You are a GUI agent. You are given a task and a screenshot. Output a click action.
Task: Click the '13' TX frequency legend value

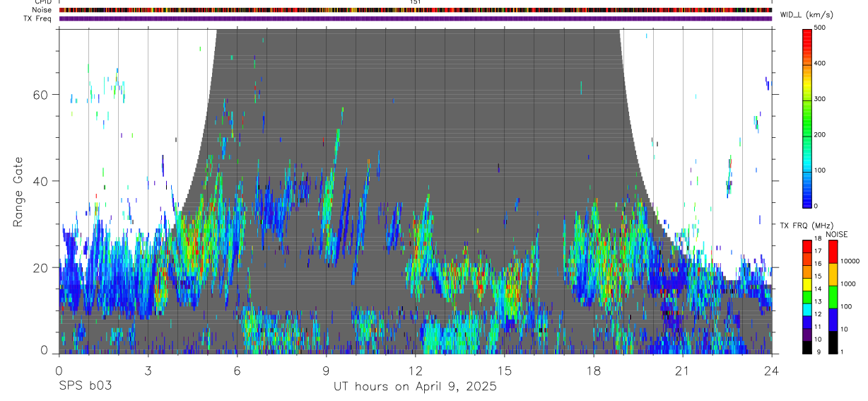point(818,301)
